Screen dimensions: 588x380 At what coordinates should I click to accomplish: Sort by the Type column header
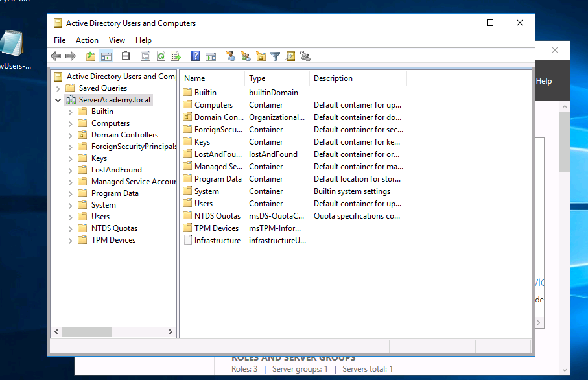pos(277,78)
